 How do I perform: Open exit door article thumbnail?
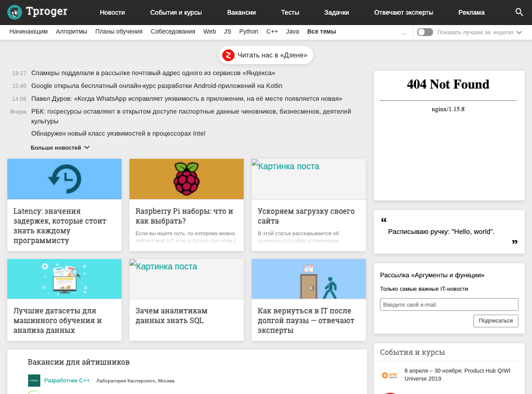coord(308,279)
